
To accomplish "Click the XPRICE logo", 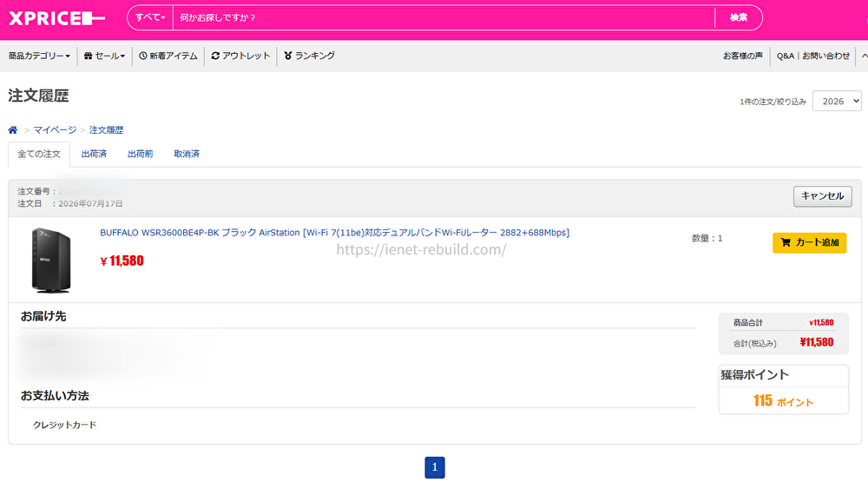I will tap(56, 18).
